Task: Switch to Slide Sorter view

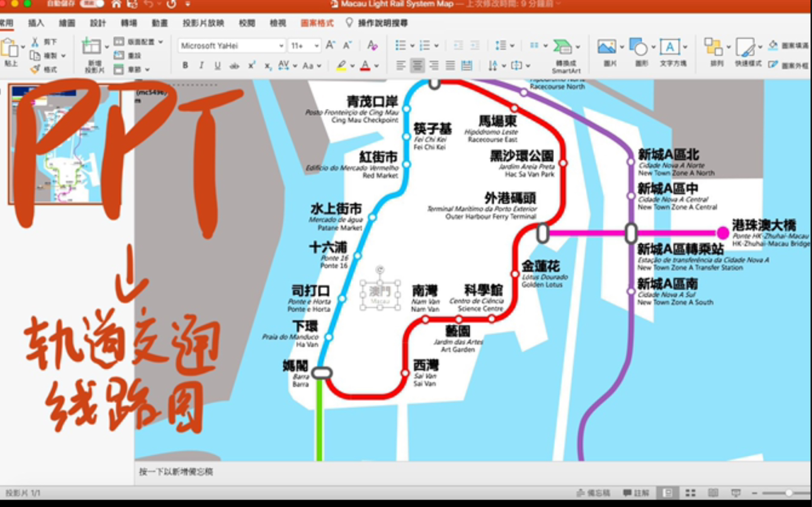Action: 690,493
